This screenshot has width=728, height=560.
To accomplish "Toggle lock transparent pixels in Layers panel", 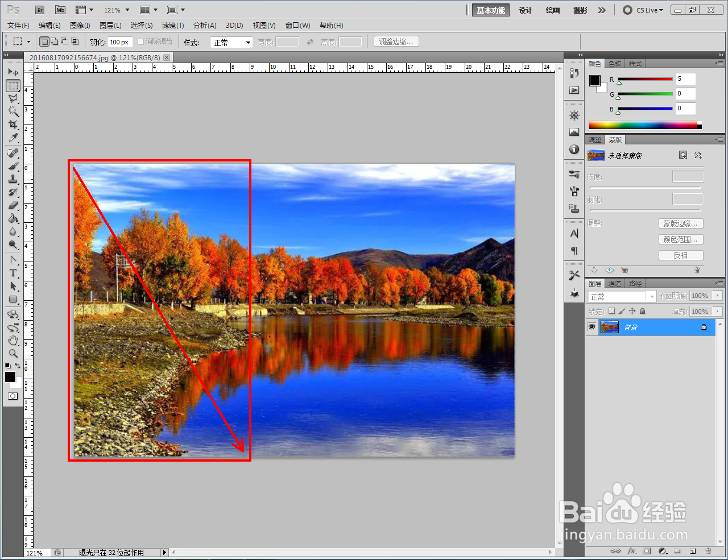I will [611, 311].
